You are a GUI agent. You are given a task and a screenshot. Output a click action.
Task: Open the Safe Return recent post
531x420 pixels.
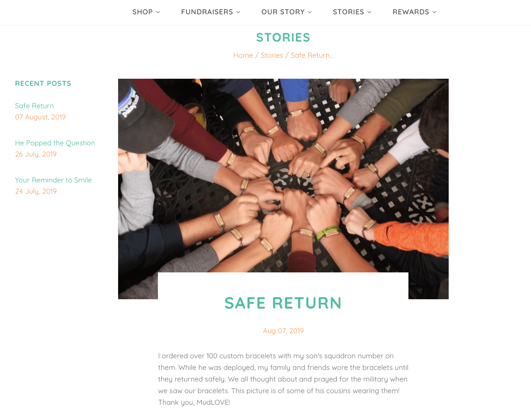coord(34,106)
